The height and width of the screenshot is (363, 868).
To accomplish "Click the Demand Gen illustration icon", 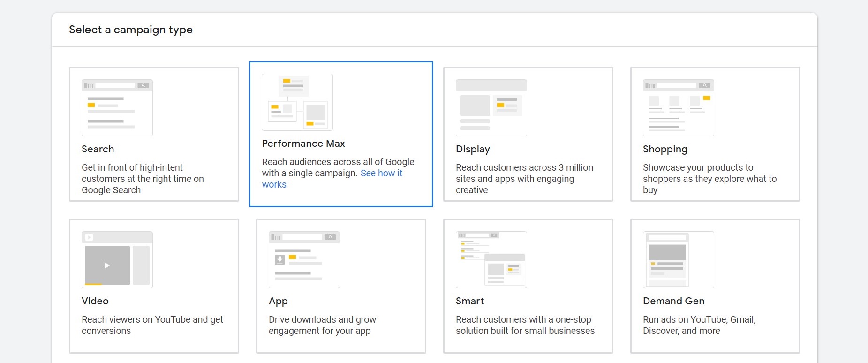I will point(679,260).
